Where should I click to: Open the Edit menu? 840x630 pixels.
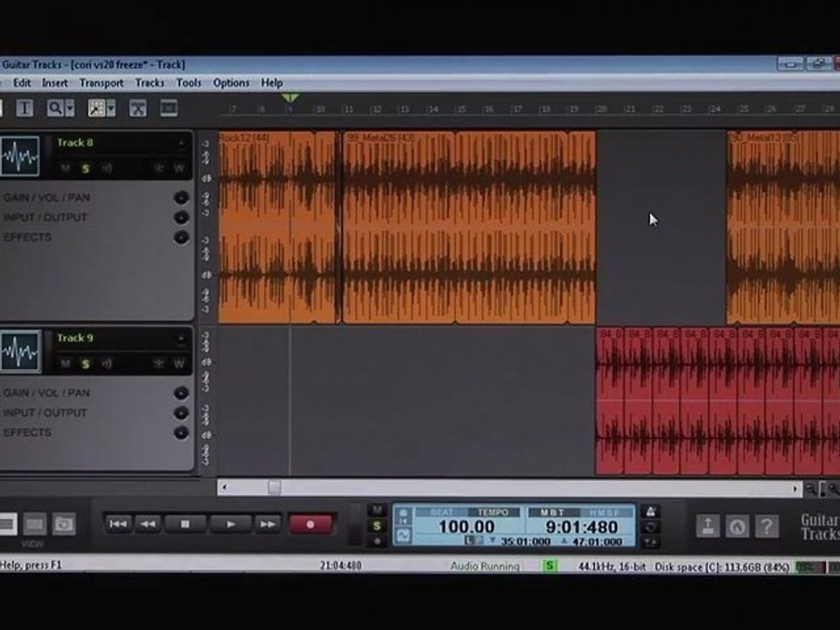pos(22,83)
